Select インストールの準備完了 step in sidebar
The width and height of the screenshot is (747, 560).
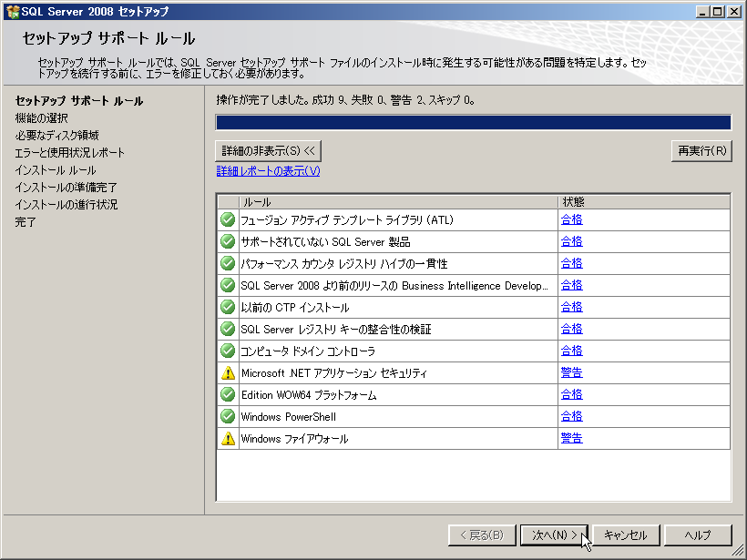coord(66,188)
